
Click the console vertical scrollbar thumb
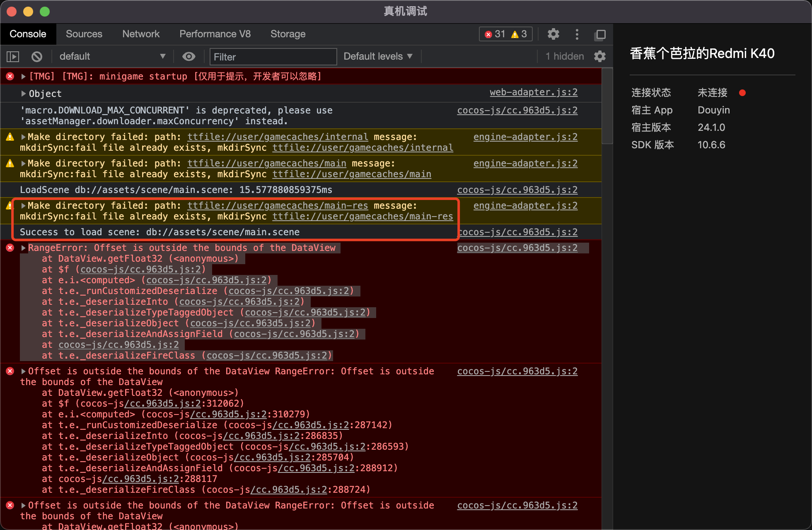(607, 106)
